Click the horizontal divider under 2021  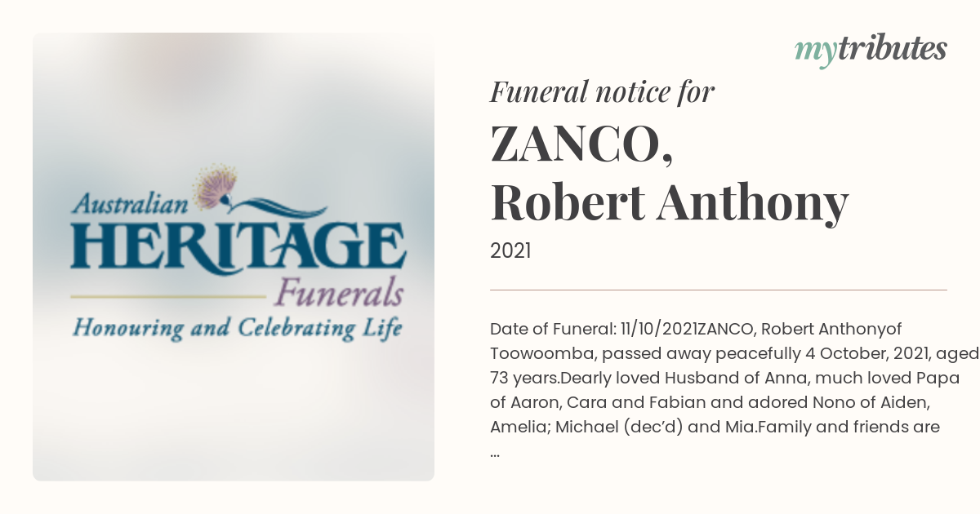[719, 290]
